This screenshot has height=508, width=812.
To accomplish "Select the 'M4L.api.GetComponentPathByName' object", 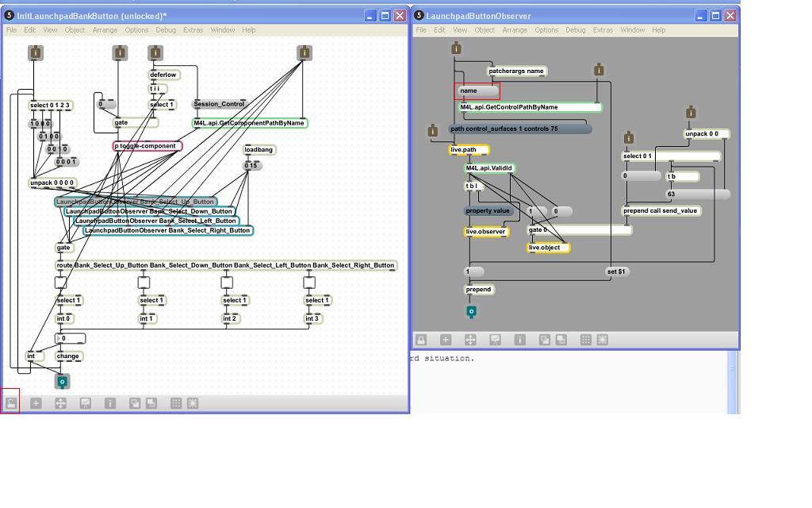I will [x=250, y=123].
